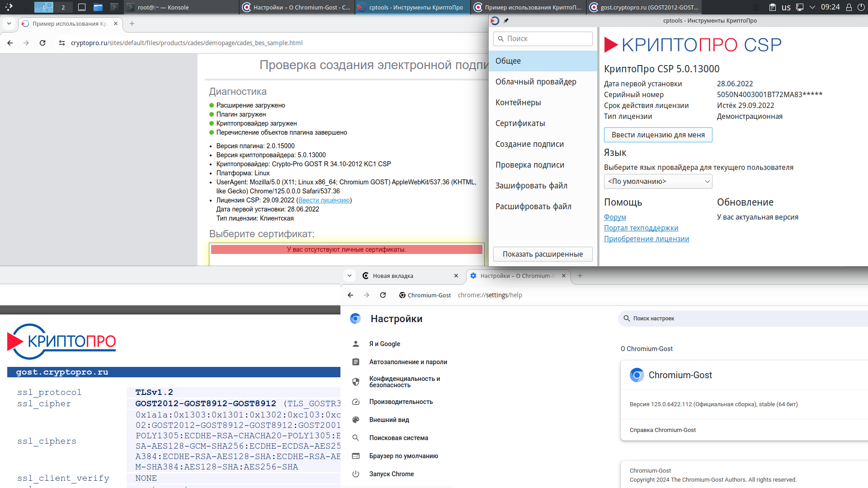Screen dimensions: 868x488
Task: Click the site information icon beside the cryptopro.ru URL
Action: [62, 43]
